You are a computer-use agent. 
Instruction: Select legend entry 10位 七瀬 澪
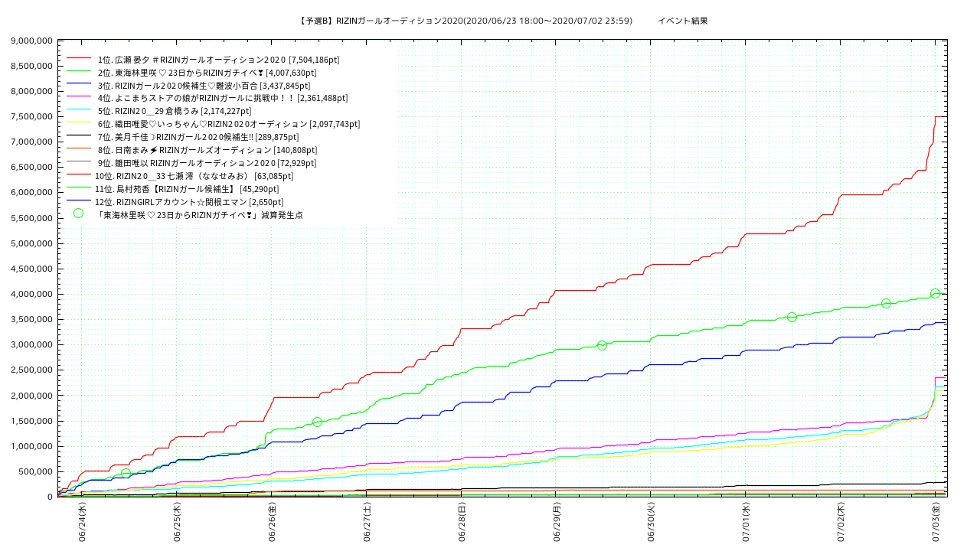194,176
